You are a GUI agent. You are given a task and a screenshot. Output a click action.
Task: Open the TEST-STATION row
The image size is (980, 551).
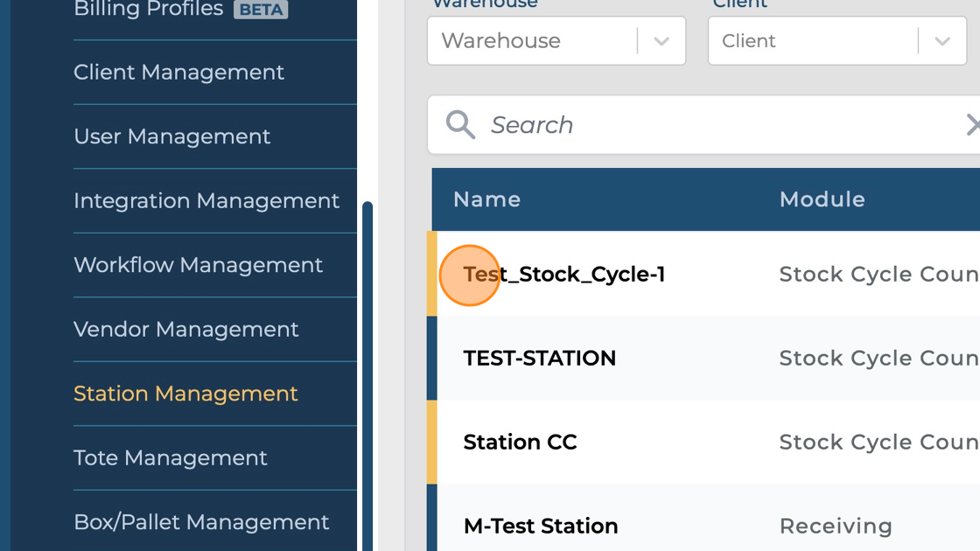point(539,359)
